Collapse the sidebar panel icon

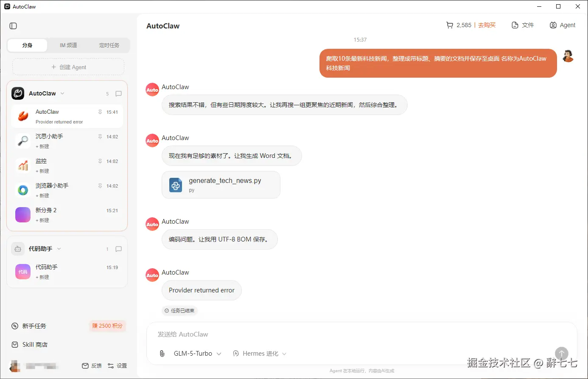tap(13, 26)
